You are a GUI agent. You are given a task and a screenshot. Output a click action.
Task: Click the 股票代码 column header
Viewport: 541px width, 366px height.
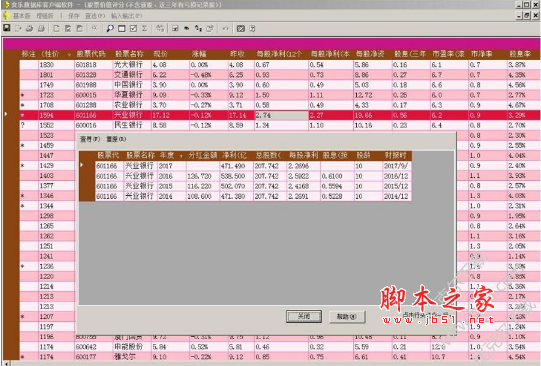pos(91,54)
